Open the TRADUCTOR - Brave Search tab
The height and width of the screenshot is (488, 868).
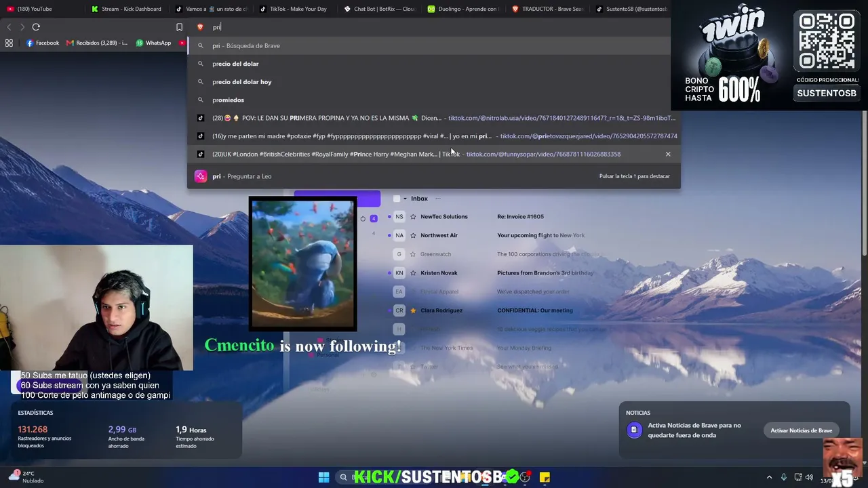coord(547,9)
